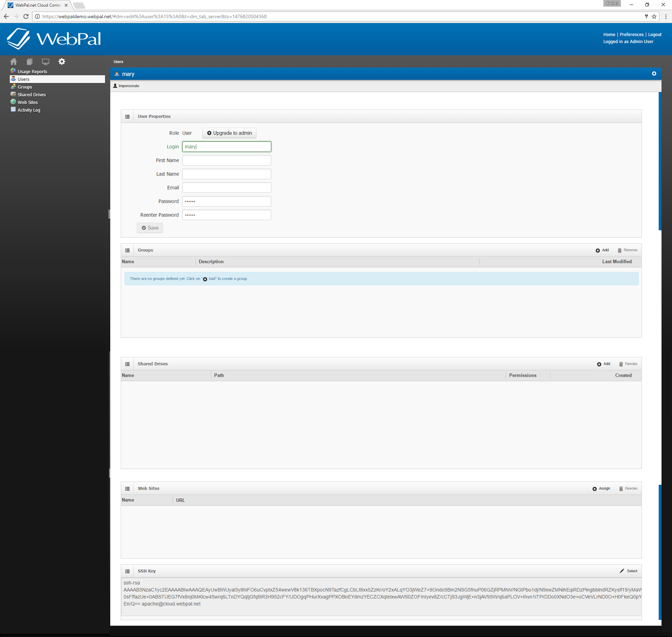This screenshot has height=637, width=672.
Task: Expand the Groups section panel
Action: tap(127, 250)
